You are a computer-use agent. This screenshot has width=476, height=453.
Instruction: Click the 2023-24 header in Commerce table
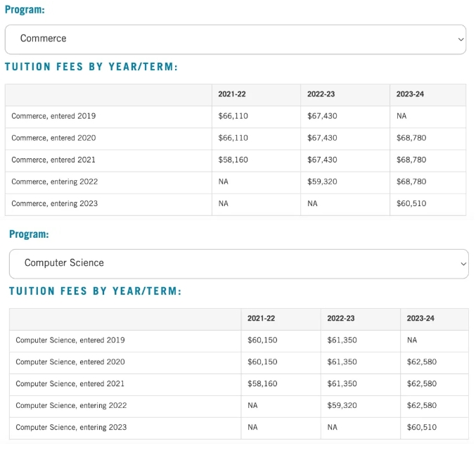click(x=410, y=94)
